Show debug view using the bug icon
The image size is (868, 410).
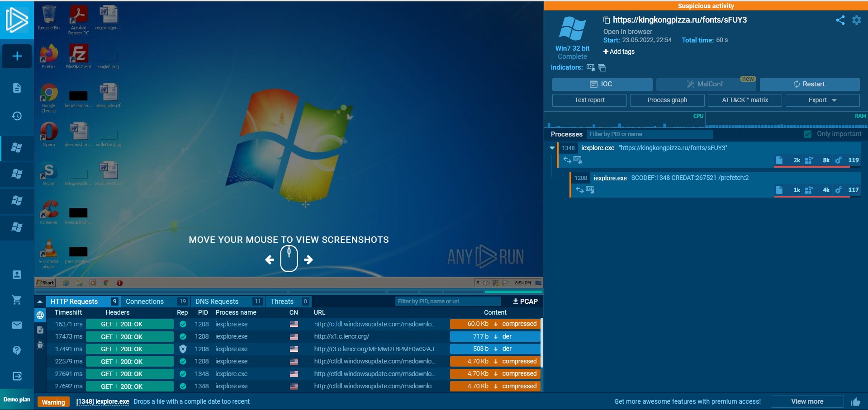40,345
